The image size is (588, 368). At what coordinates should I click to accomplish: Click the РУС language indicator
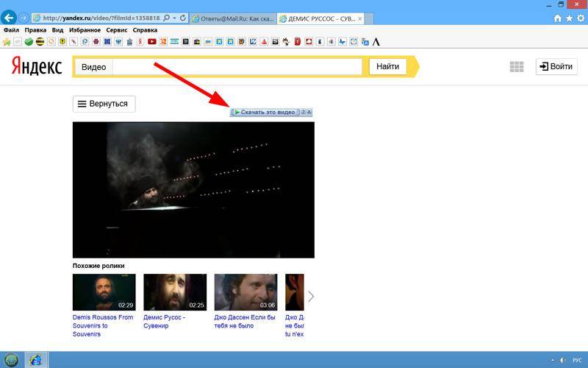pos(577,361)
